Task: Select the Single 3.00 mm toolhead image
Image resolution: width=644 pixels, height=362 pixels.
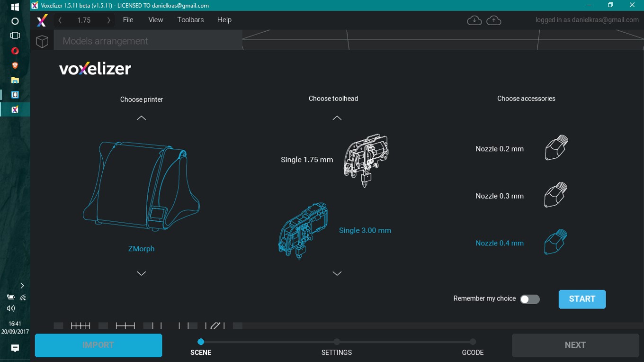Action: 303,231
